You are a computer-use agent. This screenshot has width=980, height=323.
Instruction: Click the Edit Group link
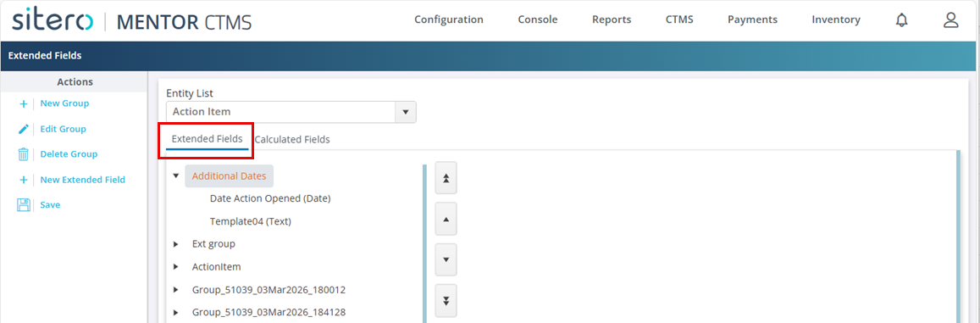pyautogui.click(x=64, y=129)
